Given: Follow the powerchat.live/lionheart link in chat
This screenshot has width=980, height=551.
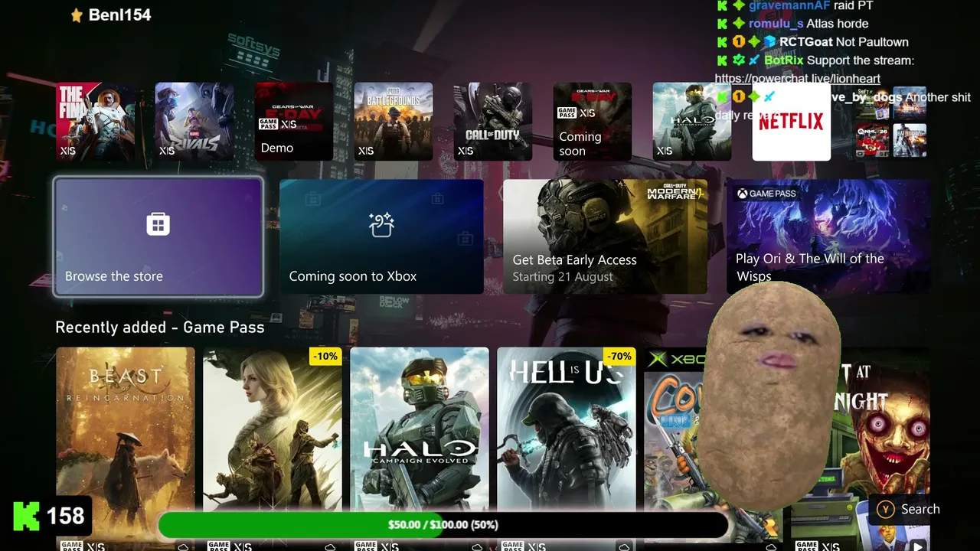Looking at the screenshot, I should coord(797,79).
